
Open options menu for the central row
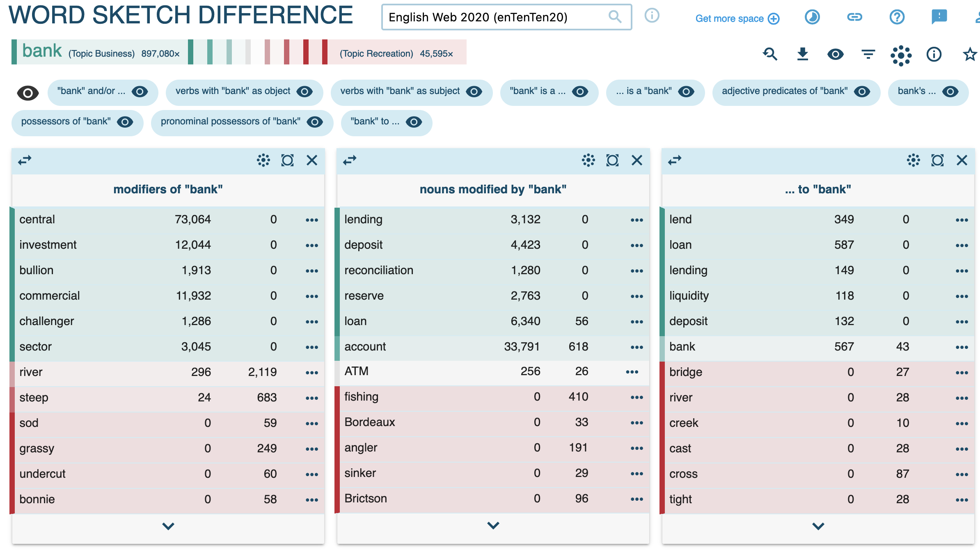312,220
